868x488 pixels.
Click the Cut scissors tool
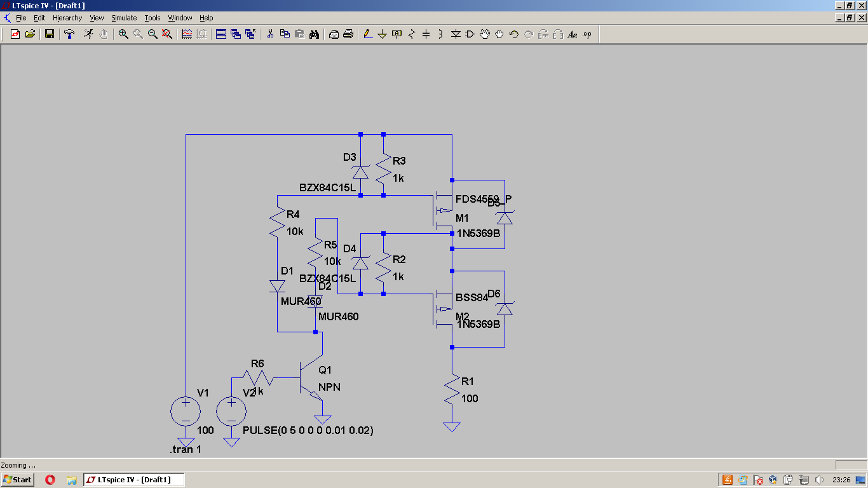tap(270, 34)
